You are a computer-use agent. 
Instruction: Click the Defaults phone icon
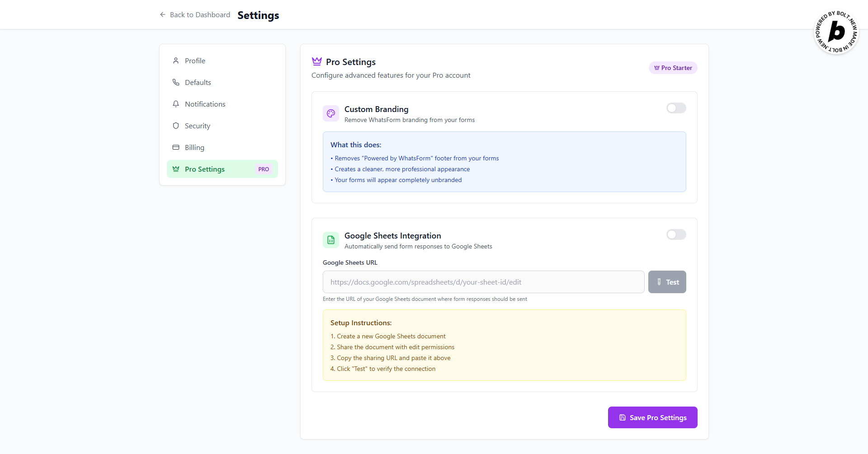pyautogui.click(x=176, y=82)
